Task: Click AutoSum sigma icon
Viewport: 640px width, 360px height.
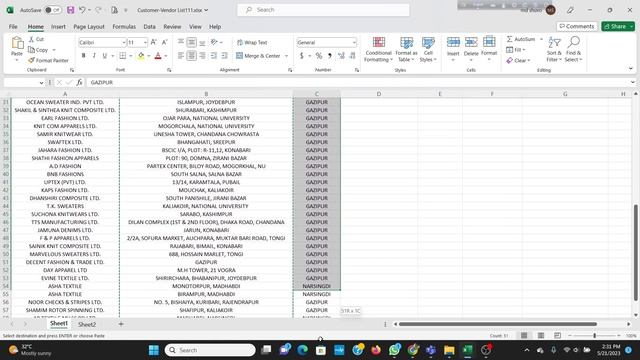Action: (509, 39)
